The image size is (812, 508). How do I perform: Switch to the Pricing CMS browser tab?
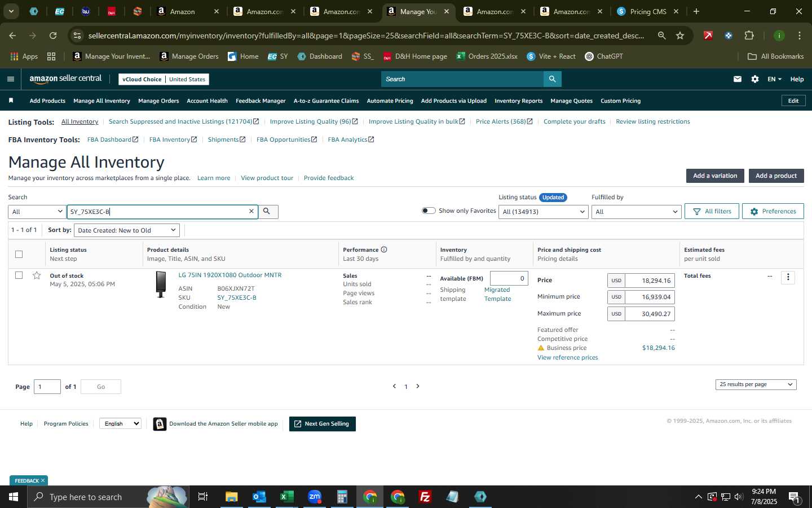(647, 11)
